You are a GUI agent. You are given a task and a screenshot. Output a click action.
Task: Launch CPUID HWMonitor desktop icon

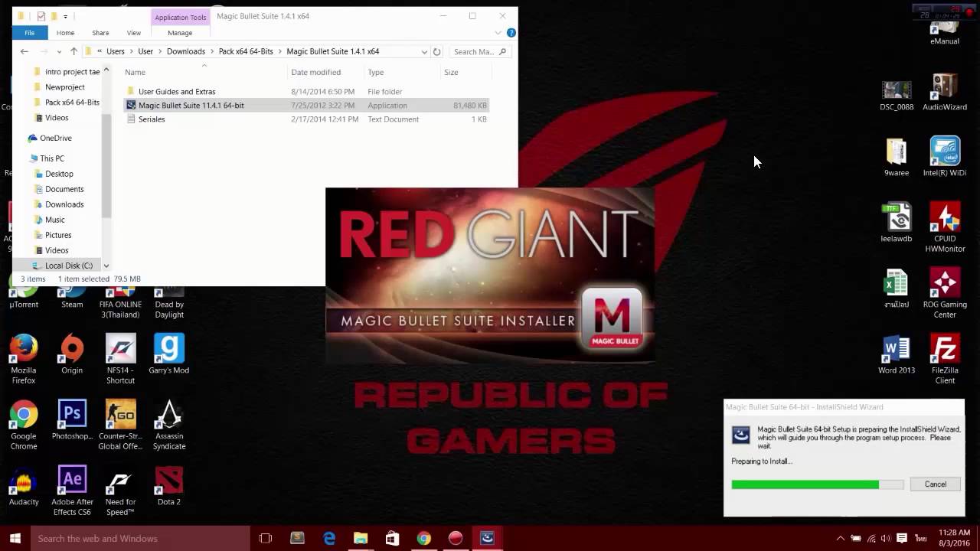pos(945,227)
